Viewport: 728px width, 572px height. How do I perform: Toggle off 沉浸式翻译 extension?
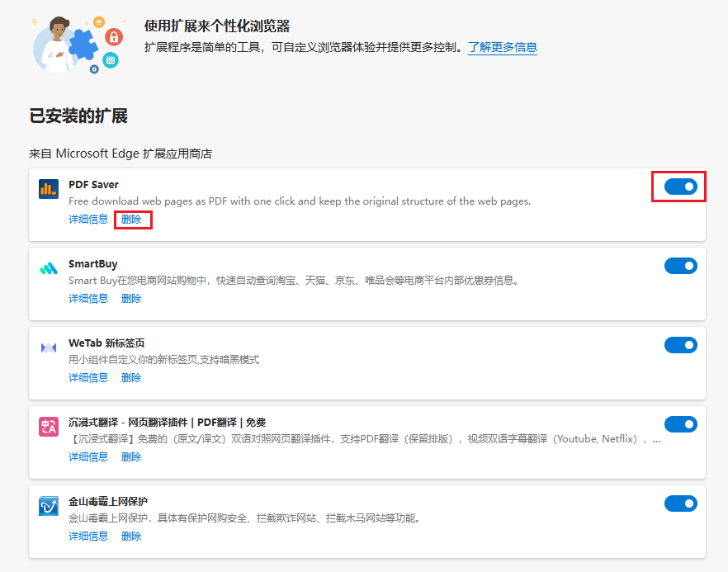coord(680,423)
